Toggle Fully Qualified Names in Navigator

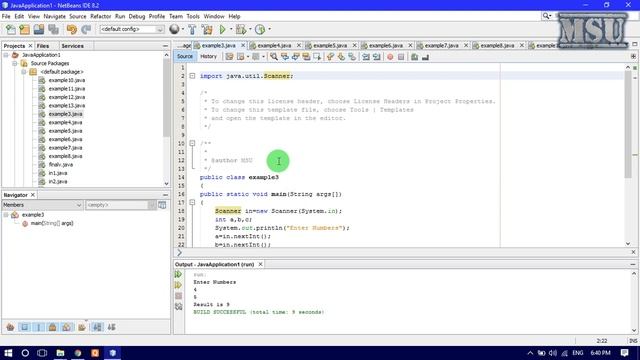point(82,327)
